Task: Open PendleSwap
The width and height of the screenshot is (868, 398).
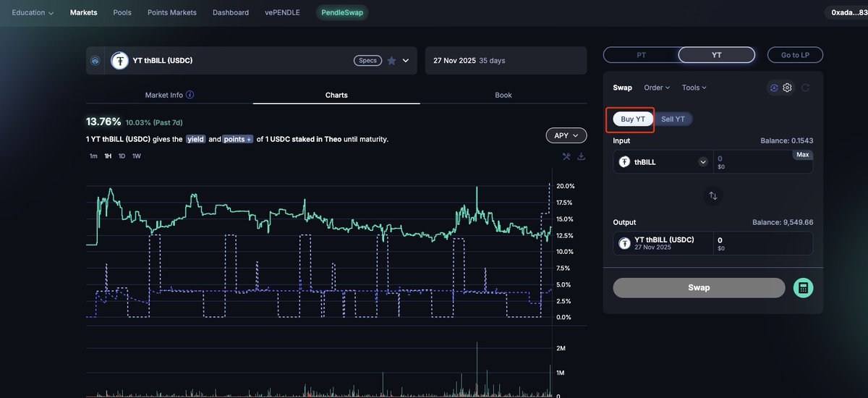Action: coord(342,12)
